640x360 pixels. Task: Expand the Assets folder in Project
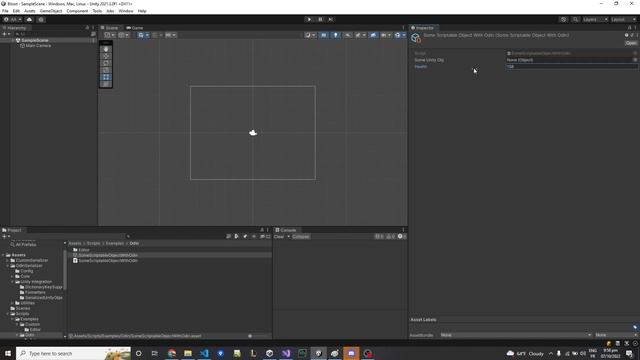3,255
